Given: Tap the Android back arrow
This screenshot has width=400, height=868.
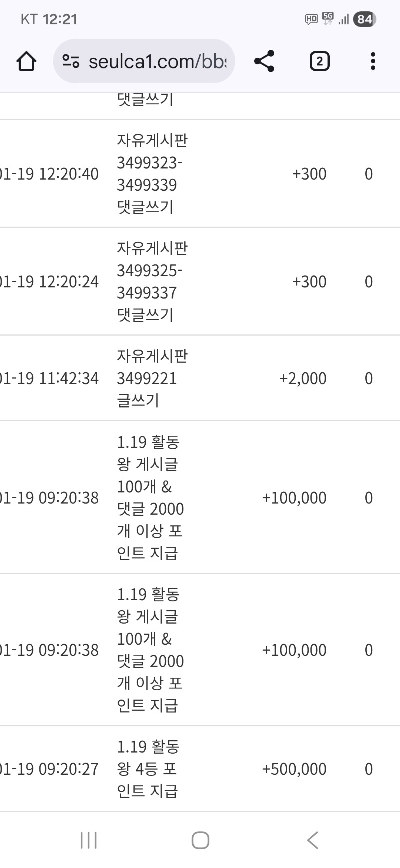Looking at the screenshot, I should [313, 840].
